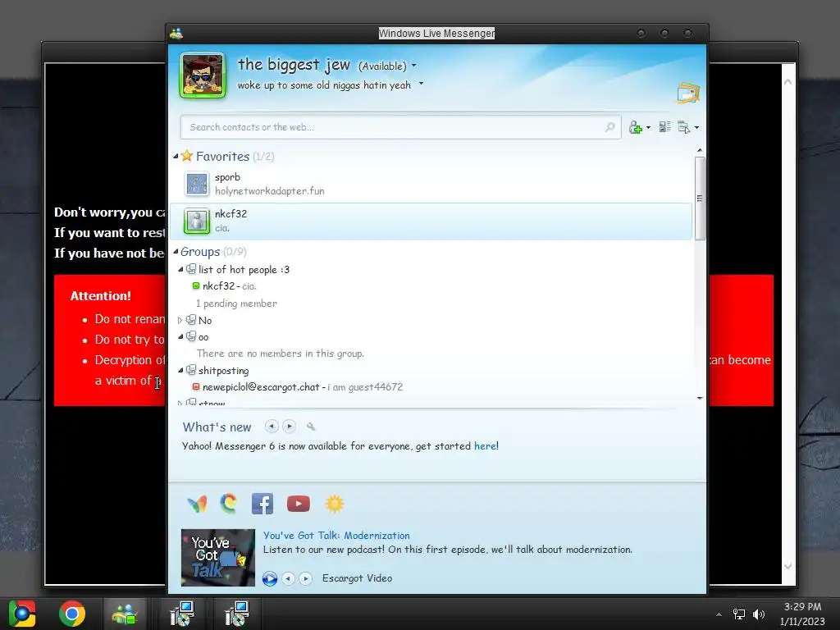Collapse the 'shitposting' group
This screenshot has height=630, width=840.
180,370
